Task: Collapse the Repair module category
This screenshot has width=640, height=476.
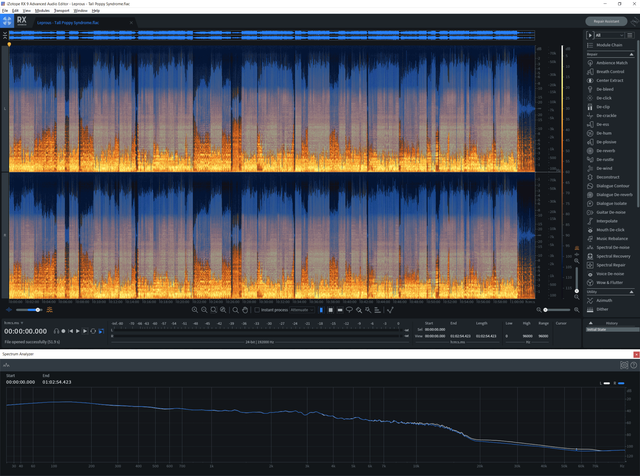Action: tap(631, 54)
